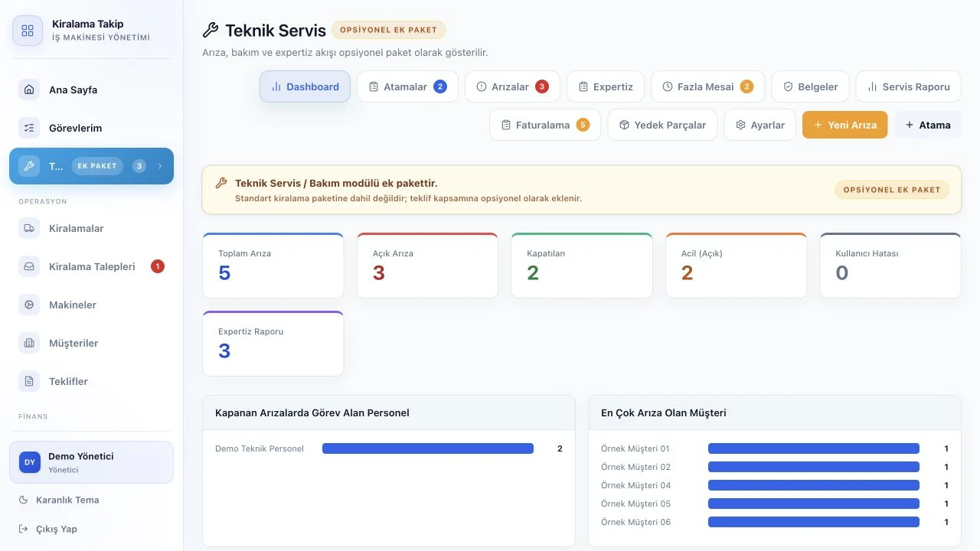Click the Atama add button
The height and width of the screenshot is (551, 980).
coord(928,125)
